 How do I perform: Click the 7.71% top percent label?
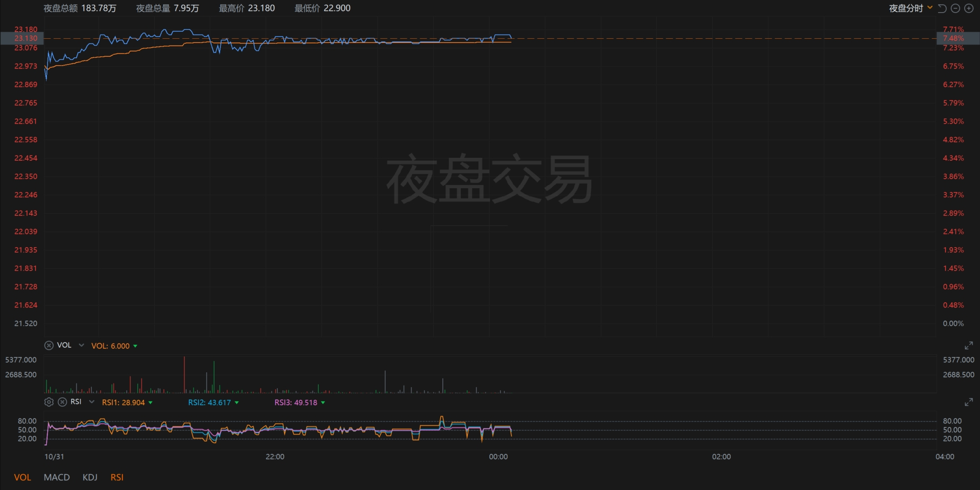point(953,30)
